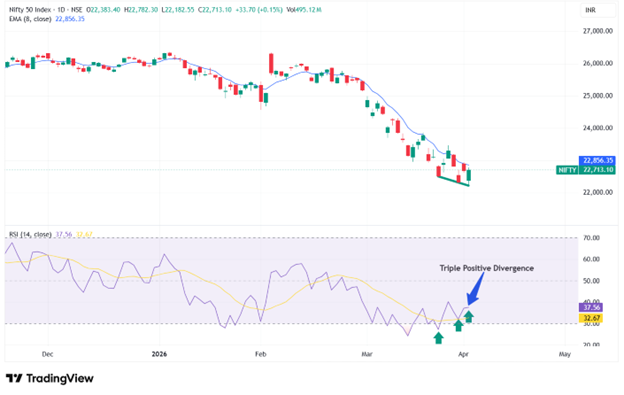Viewport: 624px width, 395px height.
Task: Click the yellow 32.67 RSI axis label
Action: point(591,318)
